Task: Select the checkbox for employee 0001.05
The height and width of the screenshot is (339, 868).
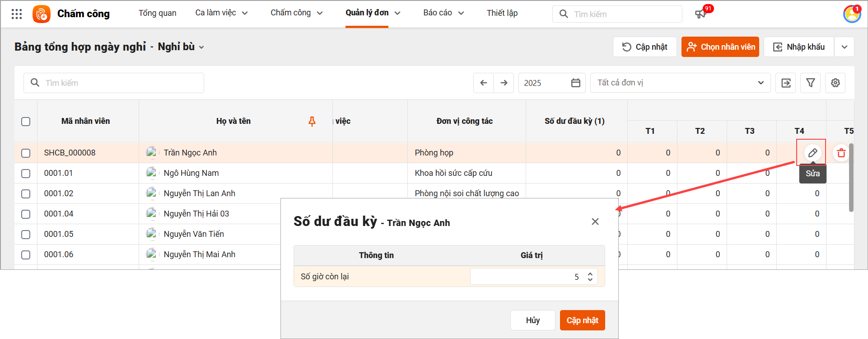Action: (26, 234)
